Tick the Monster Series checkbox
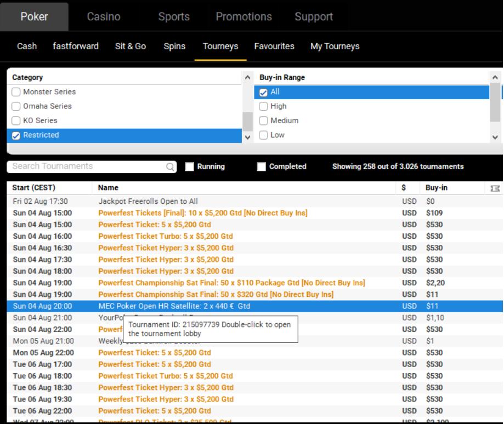The width and height of the screenshot is (504, 424). (x=16, y=92)
